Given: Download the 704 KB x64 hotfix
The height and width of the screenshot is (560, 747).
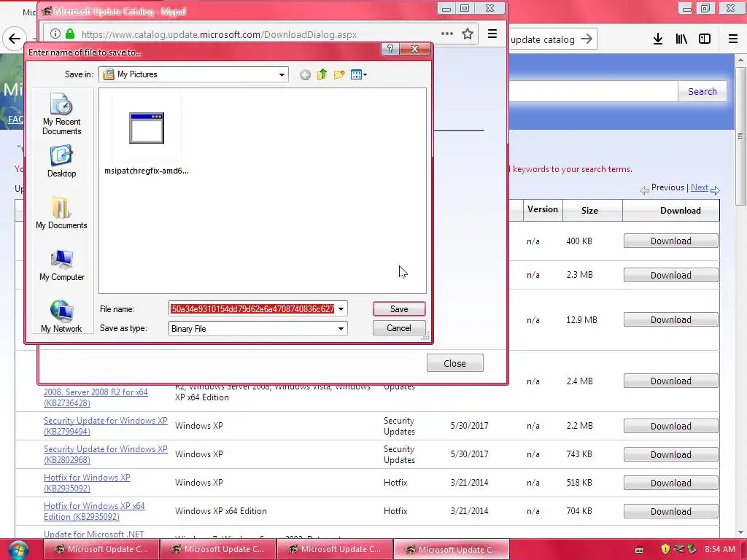Looking at the screenshot, I should [x=671, y=511].
